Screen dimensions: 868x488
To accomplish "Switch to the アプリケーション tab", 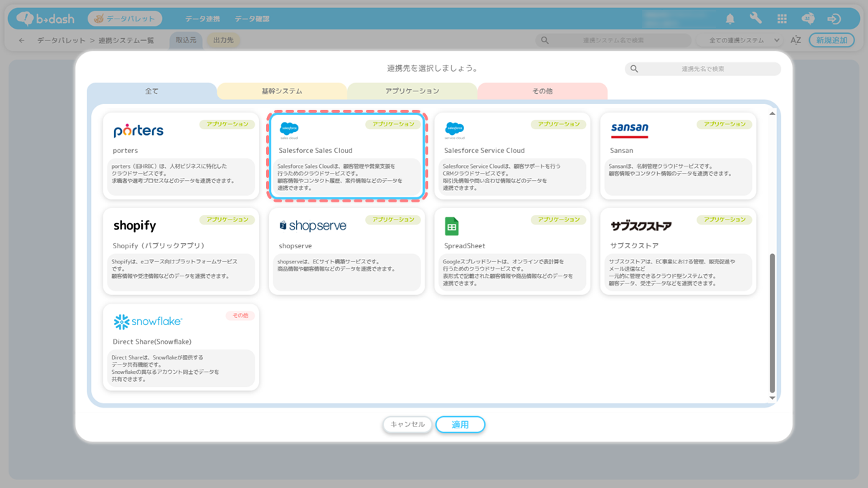I will [412, 91].
